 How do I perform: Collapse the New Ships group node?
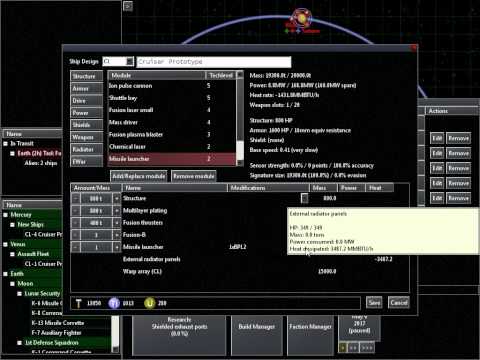(12, 225)
